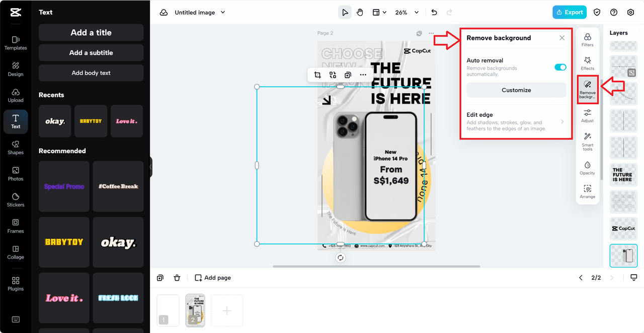644x333 pixels.
Task: Click Add a title button
Action: pos(91,32)
